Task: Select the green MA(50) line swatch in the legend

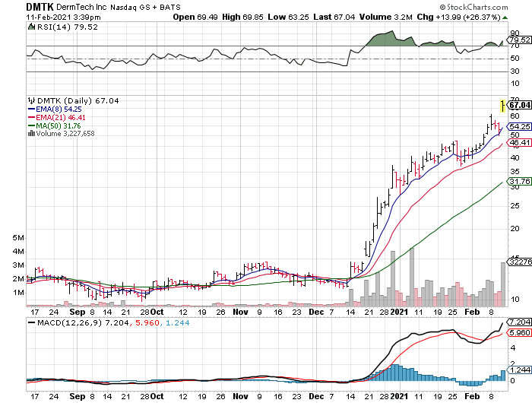Action: tap(31, 126)
